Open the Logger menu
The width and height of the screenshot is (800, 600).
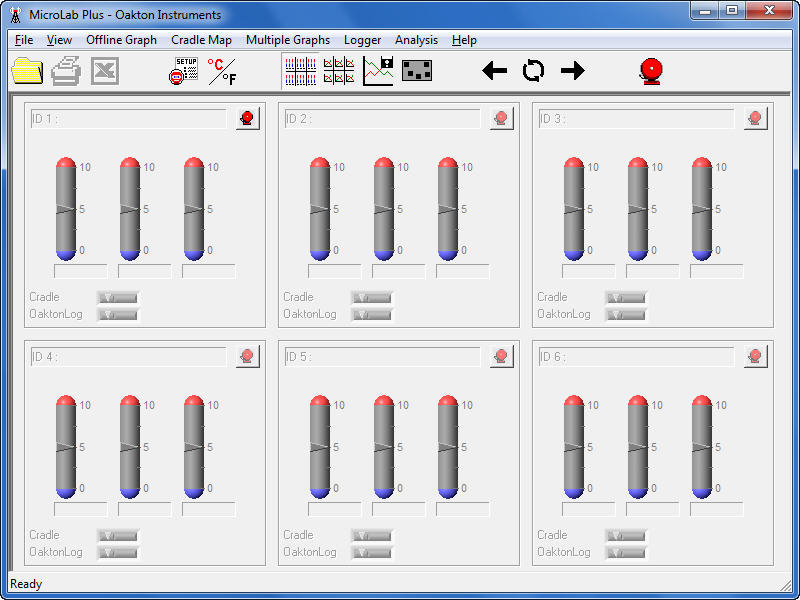pyautogui.click(x=362, y=40)
